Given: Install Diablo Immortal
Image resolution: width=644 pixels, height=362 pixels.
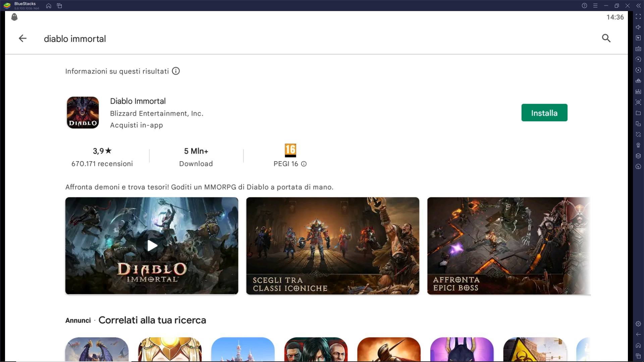Looking at the screenshot, I should click(x=544, y=113).
